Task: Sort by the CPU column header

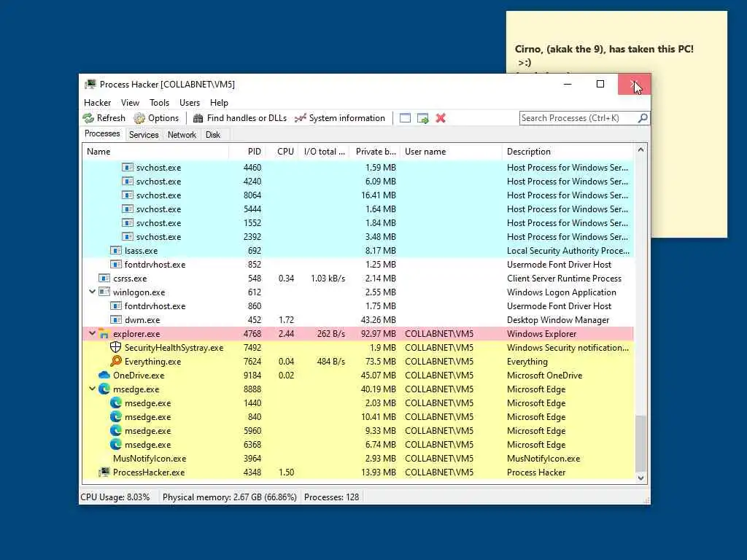Action: click(282, 152)
